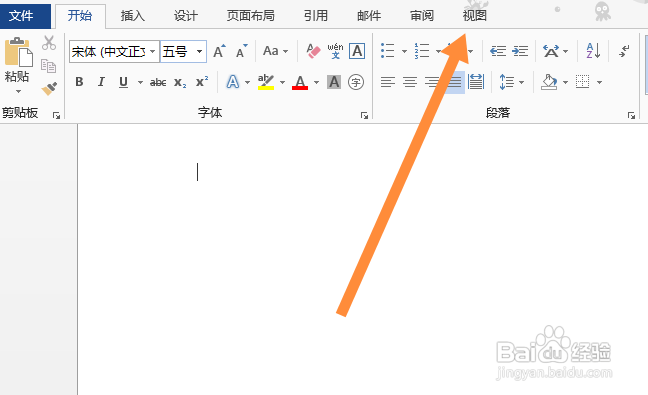Switch to the 插入 ribbon tab
This screenshot has height=395, width=648.
[133, 16]
